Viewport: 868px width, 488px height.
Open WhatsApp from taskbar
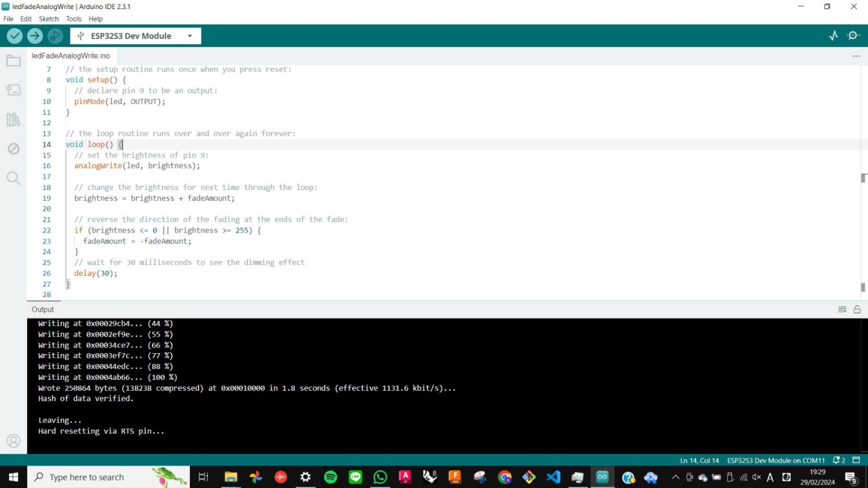point(380,477)
